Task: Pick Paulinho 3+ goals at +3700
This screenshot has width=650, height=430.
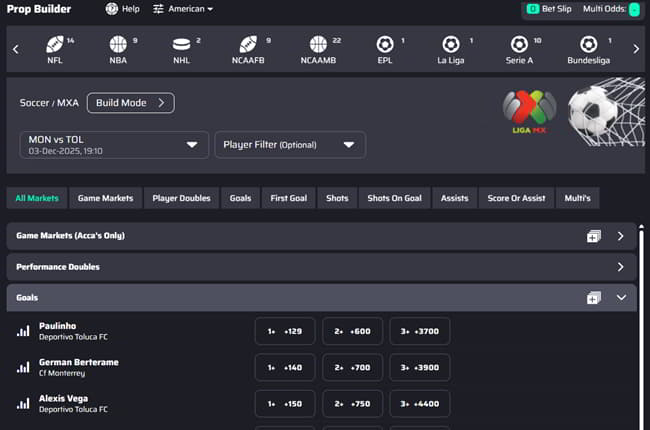Action: tap(420, 331)
